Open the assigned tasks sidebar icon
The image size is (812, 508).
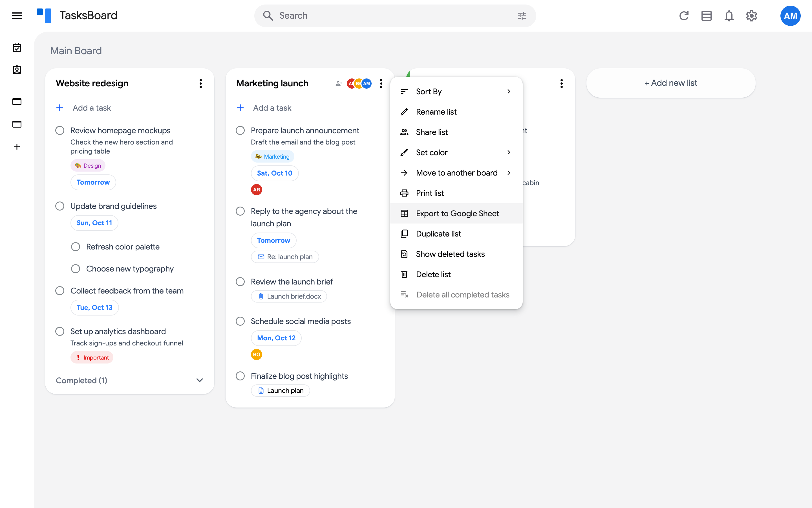(x=17, y=70)
